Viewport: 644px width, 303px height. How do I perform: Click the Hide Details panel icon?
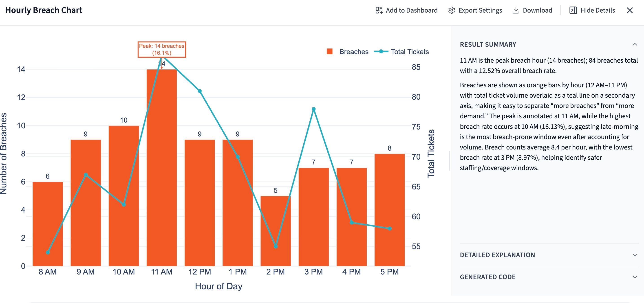573,10
